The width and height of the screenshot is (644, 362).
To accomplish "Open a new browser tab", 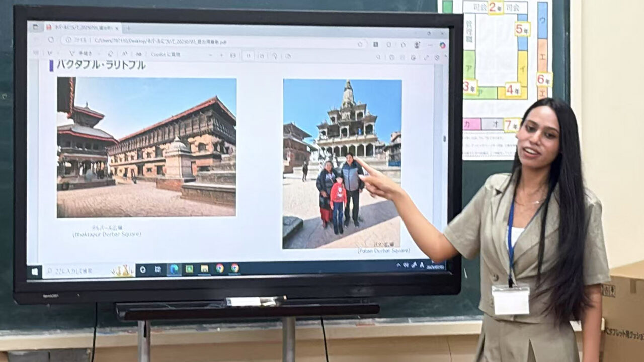I will pyautogui.click(x=128, y=28).
